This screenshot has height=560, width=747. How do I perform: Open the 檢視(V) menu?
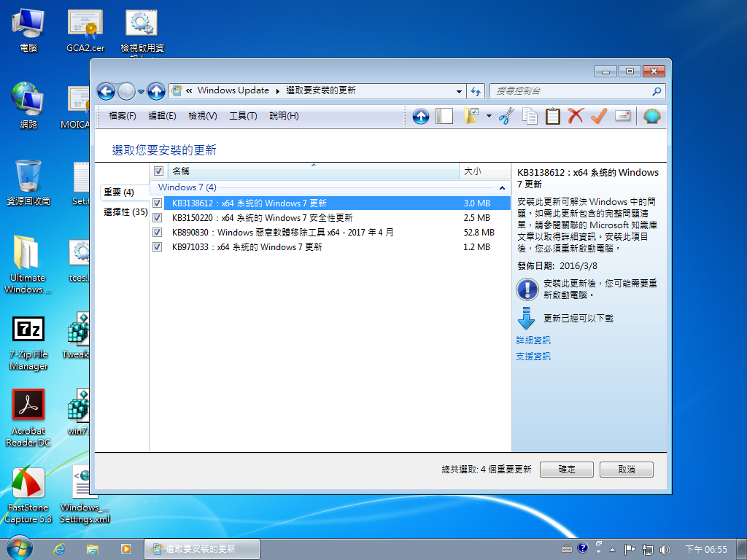point(203,116)
